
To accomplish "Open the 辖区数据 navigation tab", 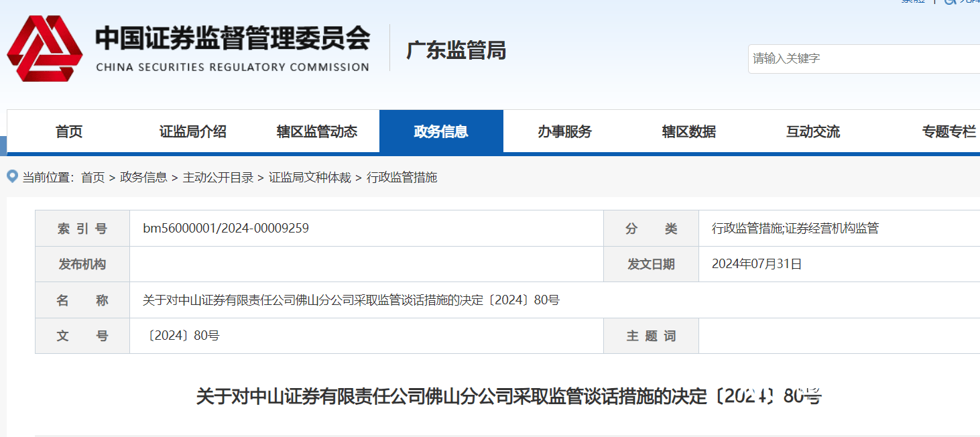I will coord(689,131).
